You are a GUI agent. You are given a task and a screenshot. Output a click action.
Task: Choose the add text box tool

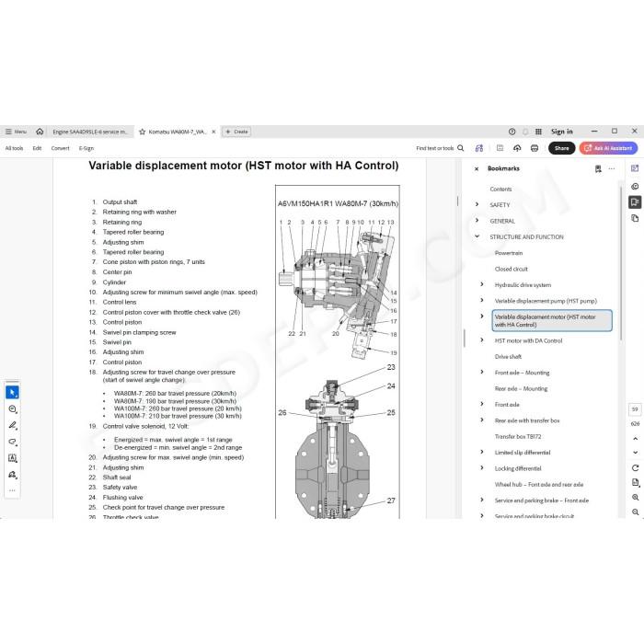point(12,458)
